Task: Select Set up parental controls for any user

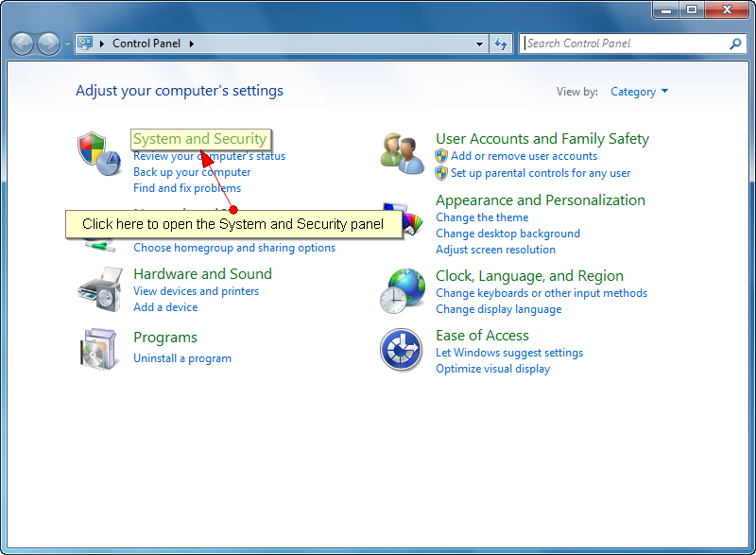Action: pos(541,173)
